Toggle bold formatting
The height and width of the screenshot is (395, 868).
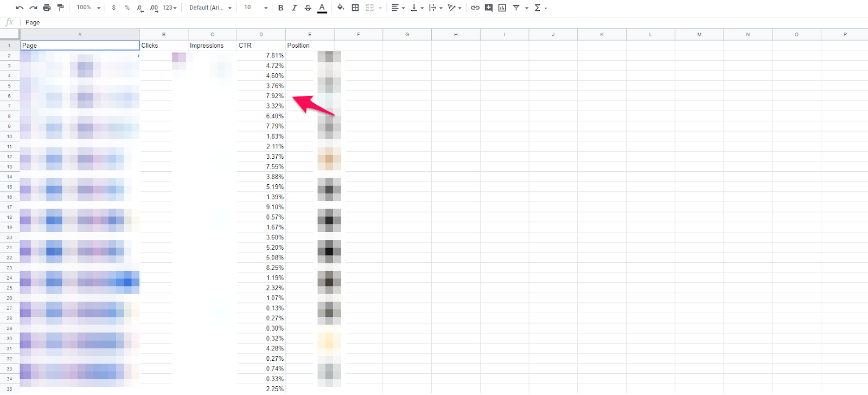coord(280,8)
